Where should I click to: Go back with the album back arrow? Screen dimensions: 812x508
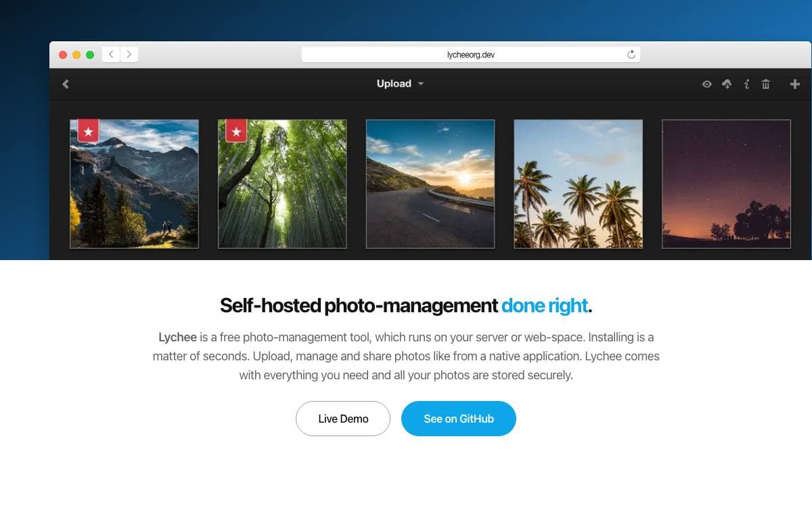[x=66, y=84]
